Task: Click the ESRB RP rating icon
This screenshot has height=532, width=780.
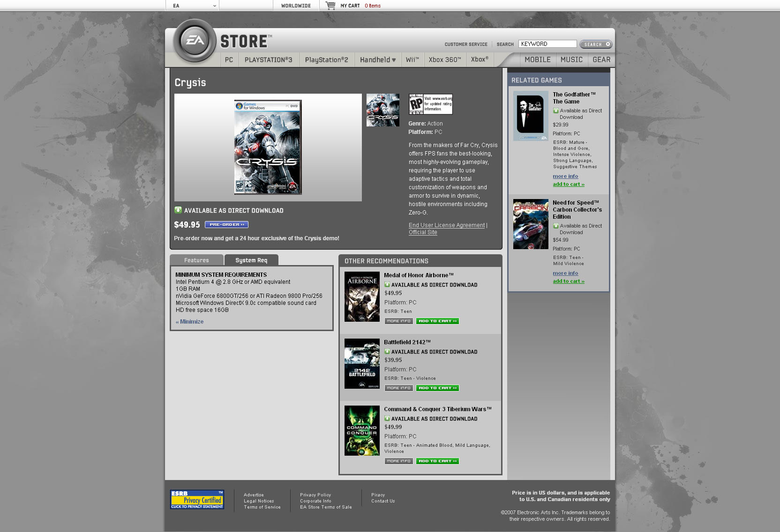Action: [430, 104]
